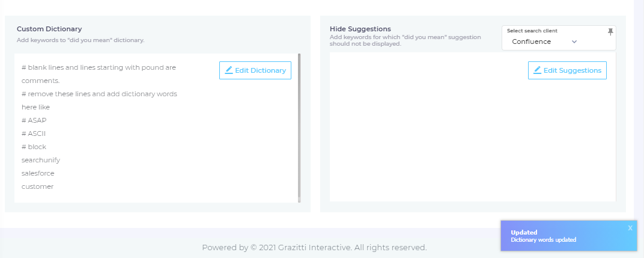Select the customer dictionary word

point(37,186)
